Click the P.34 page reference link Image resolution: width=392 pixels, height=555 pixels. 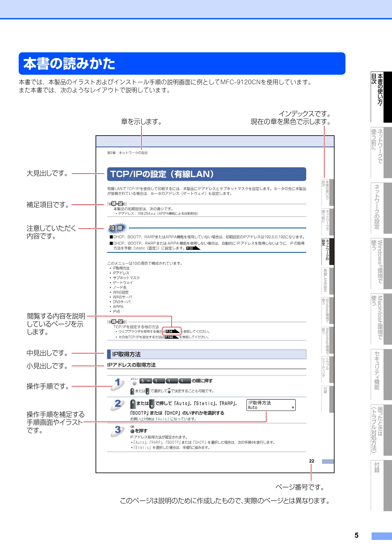click(173, 331)
